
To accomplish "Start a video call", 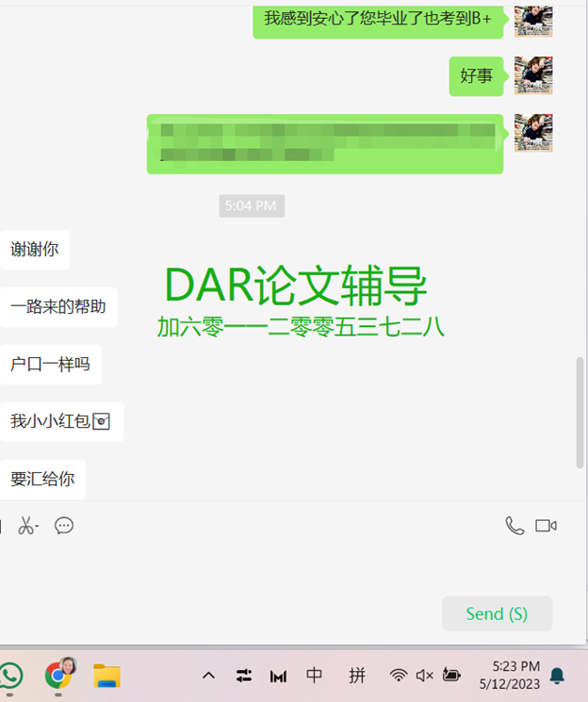I will [x=546, y=526].
